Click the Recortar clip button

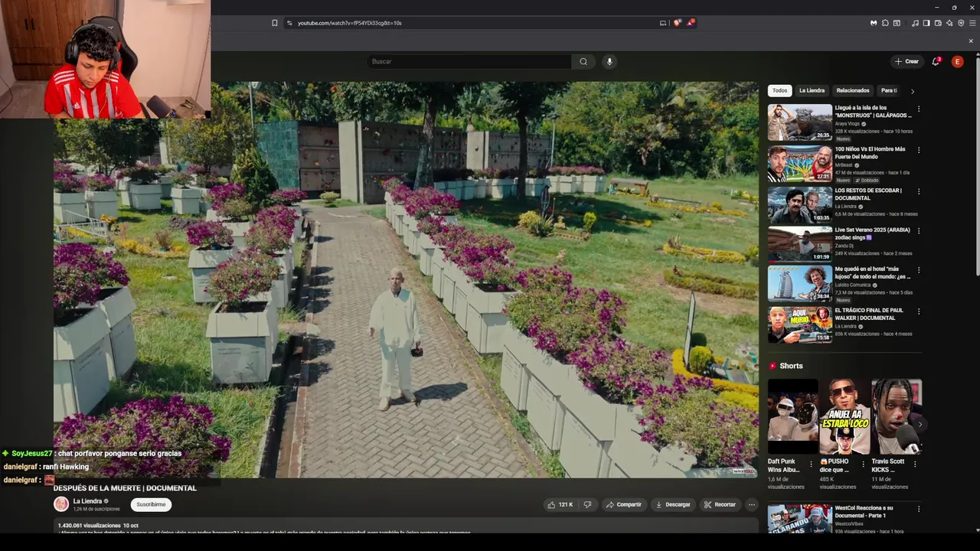coord(720,504)
